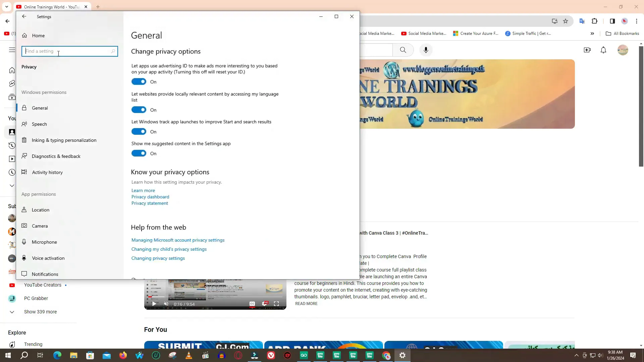Open VLC media player taskbar icon
Viewport: 644px width, 362px height.
pyautogui.click(x=189, y=355)
